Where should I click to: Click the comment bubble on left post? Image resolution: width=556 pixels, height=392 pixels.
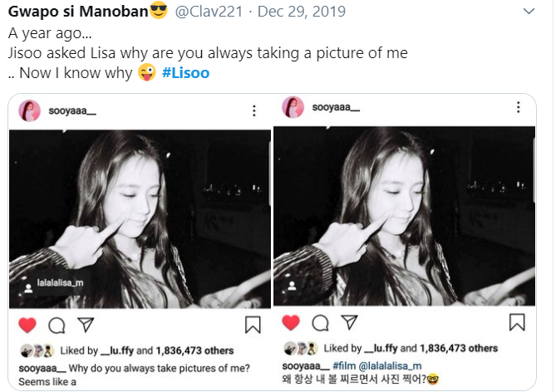point(57,325)
